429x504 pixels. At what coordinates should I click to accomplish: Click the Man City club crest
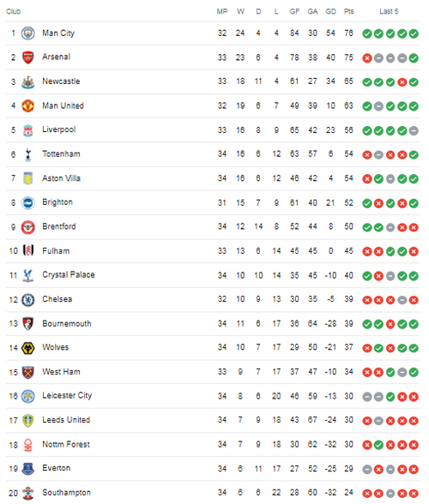pyautogui.click(x=28, y=33)
